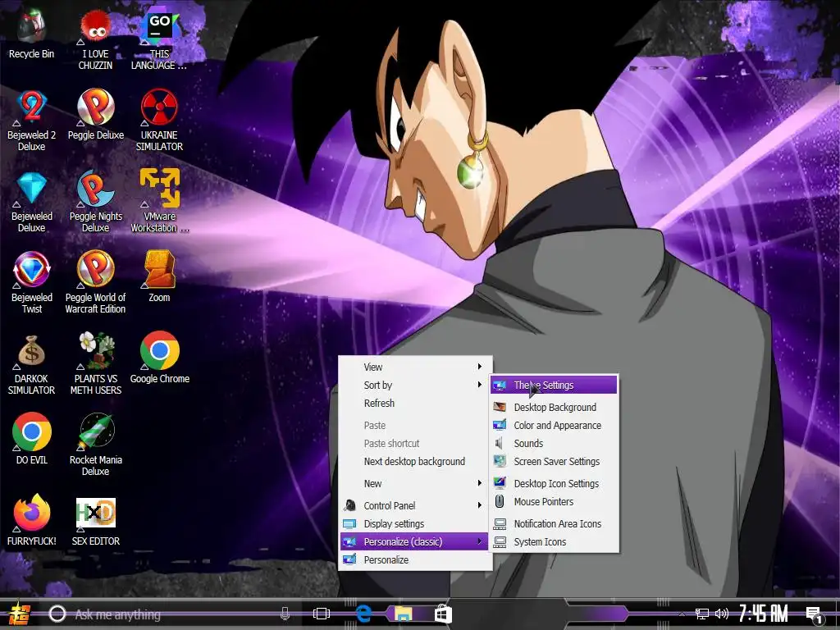Screen dimensions: 840x630
Task: Select the Bejeweled Twist icon
Action: coord(32,283)
